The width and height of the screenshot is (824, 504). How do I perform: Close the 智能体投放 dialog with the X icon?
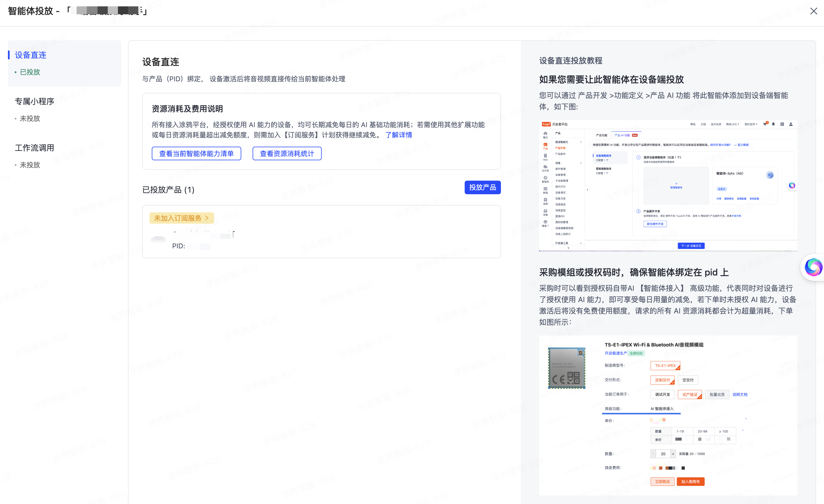point(813,11)
